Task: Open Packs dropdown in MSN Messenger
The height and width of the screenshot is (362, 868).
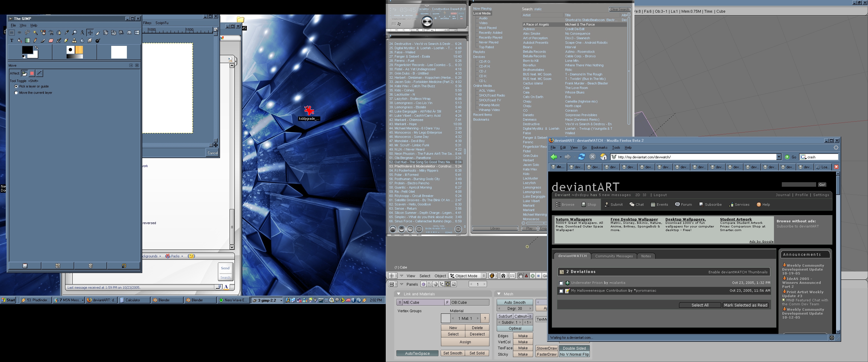Action: (x=174, y=256)
